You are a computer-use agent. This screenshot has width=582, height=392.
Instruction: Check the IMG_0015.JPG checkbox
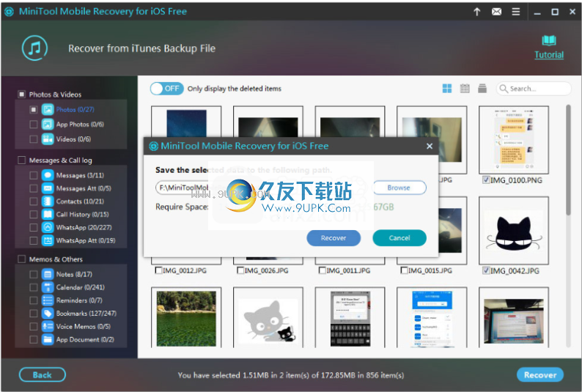point(404,270)
